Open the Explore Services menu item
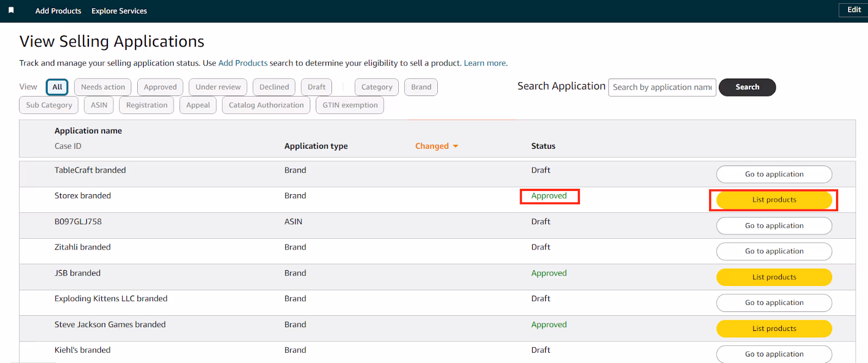The width and height of the screenshot is (868, 363). click(119, 11)
